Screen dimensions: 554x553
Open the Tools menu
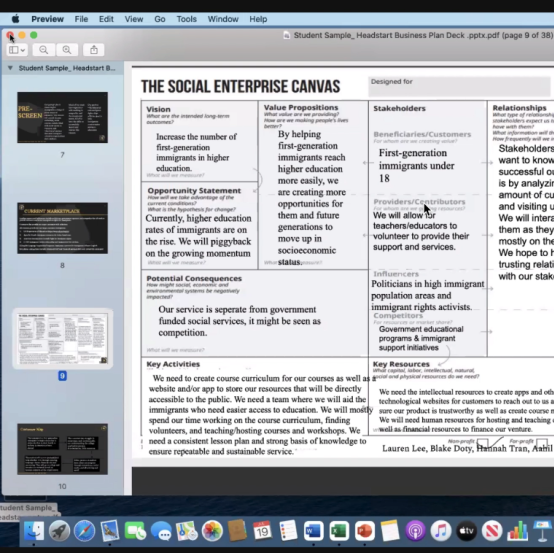click(x=187, y=19)
